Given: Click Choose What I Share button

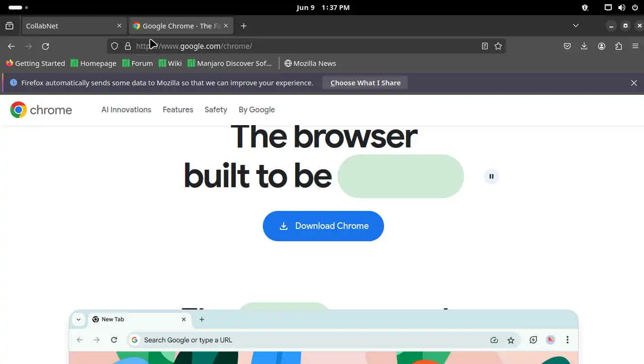Looking at the screenshot, I should (365, 82).
